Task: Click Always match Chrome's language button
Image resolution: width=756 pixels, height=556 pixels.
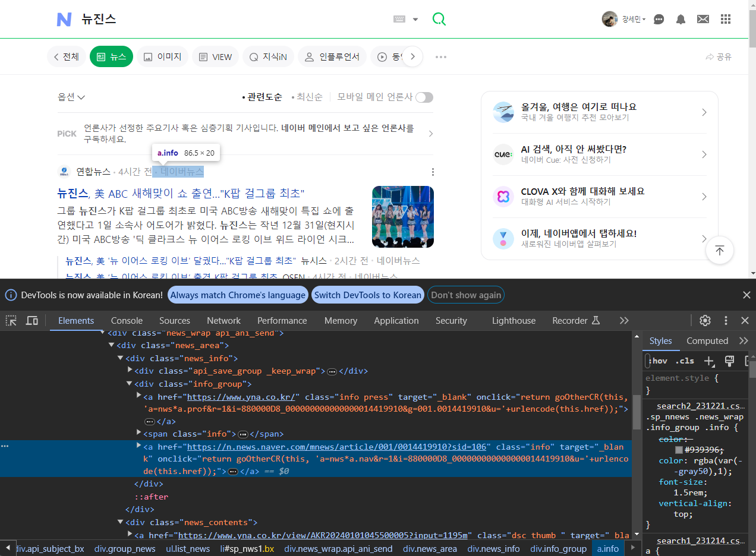Action: [238, 295]
